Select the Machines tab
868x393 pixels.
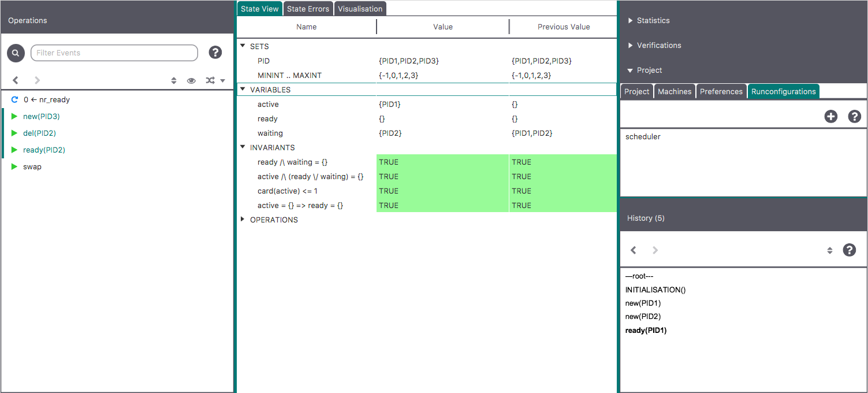point(674,91)
